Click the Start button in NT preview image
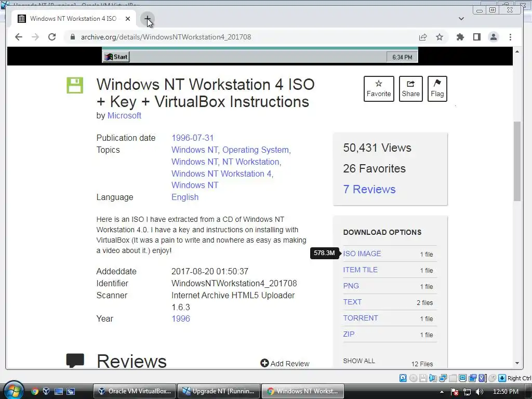This screenshot has height=399, width=532. point(116,57)
